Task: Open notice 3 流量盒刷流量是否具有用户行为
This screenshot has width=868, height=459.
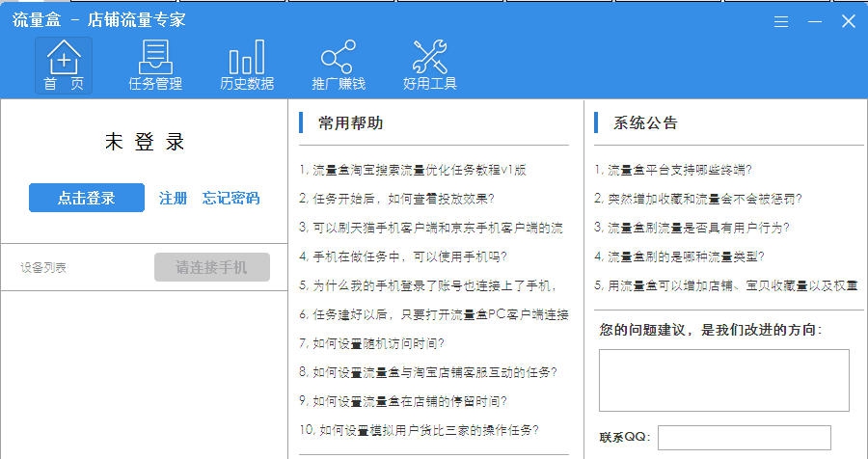Action: (x=692, y=228)
